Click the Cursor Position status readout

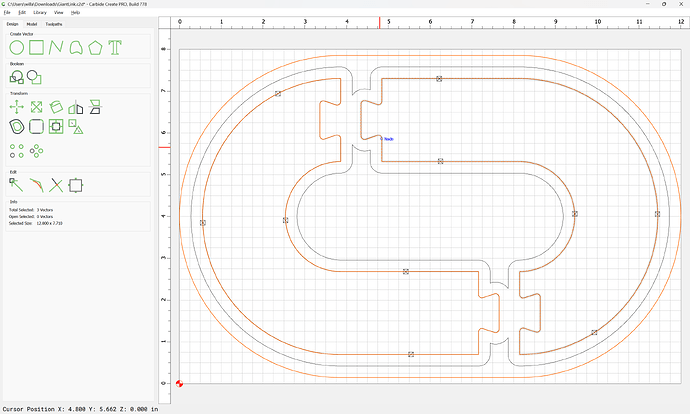point(81,409)
